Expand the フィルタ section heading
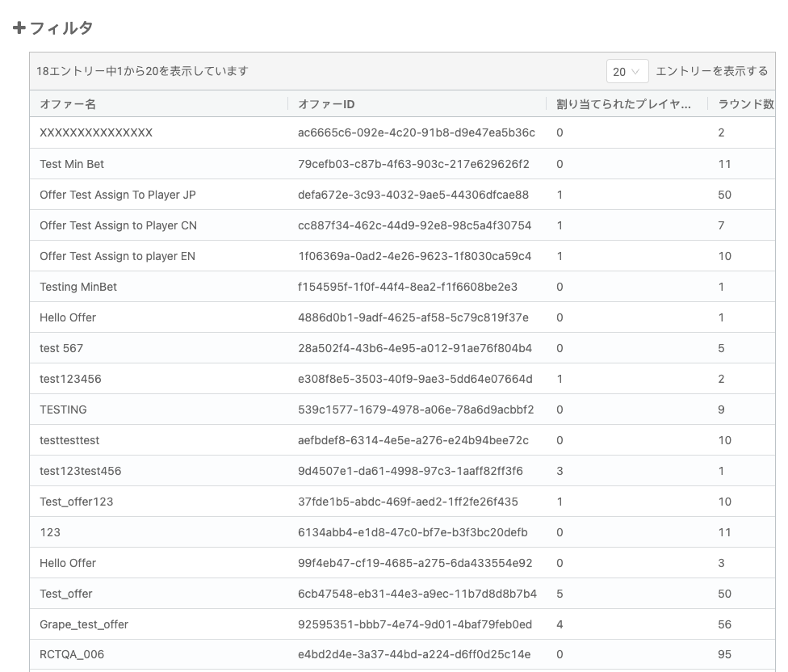This screenshot has height=672, width=788. pos(61,28)
